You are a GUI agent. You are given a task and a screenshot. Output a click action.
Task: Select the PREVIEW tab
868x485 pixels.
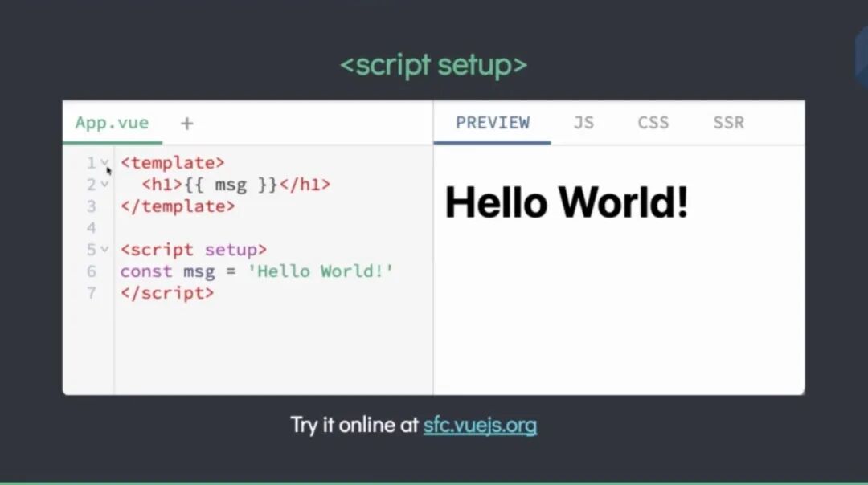point(493,122)
